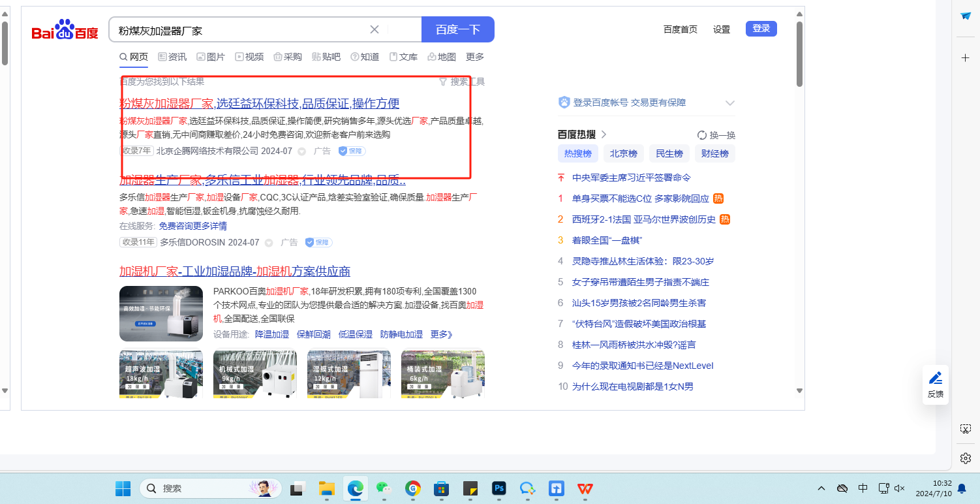Open hot search 灵隐寺推丛林生活体验

[643, 261]
